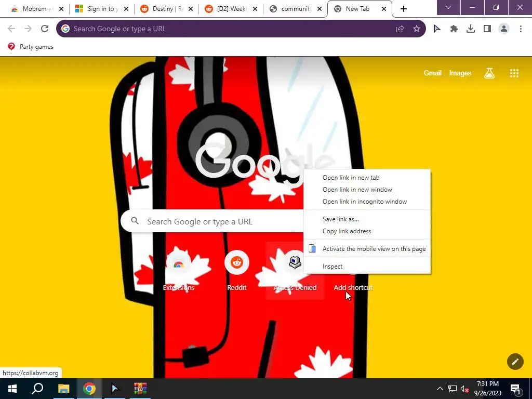The width and height of the screenshot is (532, 399).
Task: Close the community tab
Action: [x=320, y=9]
